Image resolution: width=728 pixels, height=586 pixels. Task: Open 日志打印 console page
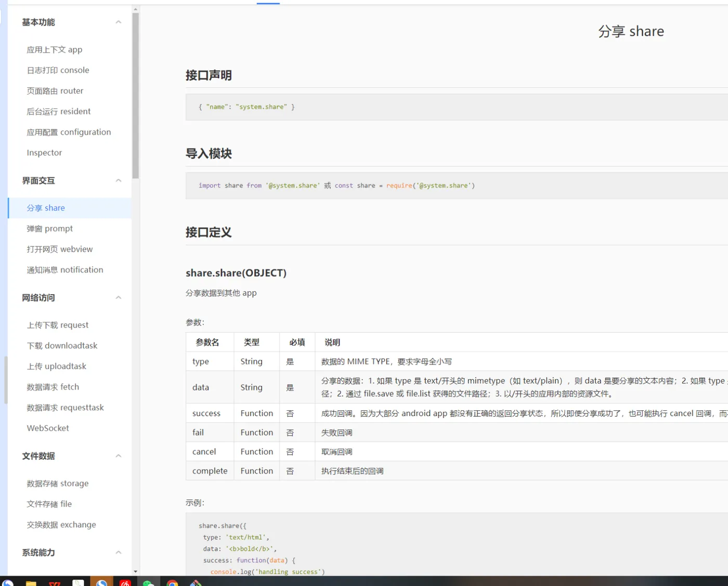coord(58,70)
